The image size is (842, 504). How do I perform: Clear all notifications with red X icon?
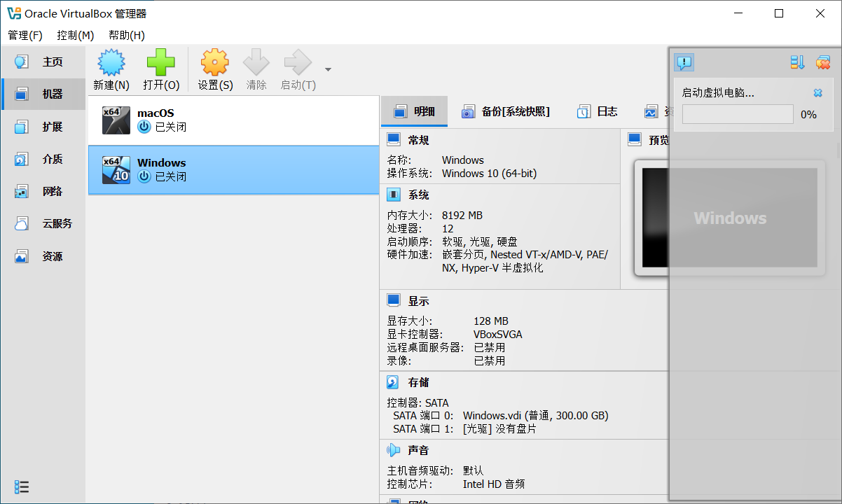823,63
